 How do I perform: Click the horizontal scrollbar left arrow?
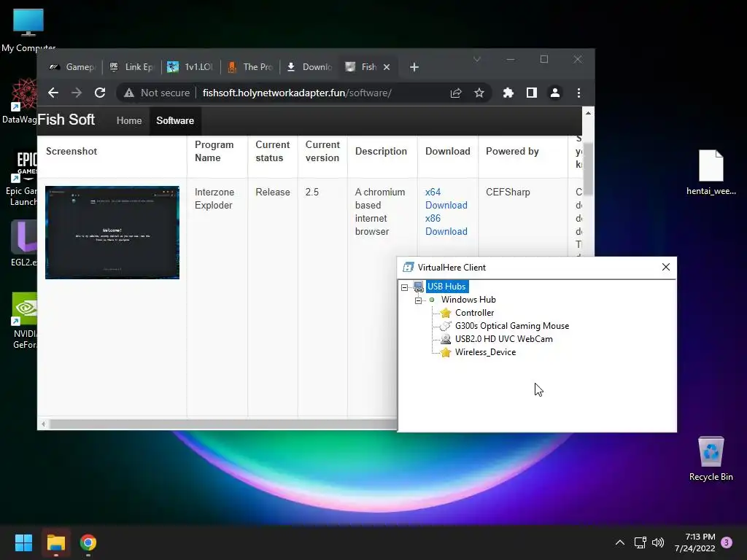click(43, 424)
